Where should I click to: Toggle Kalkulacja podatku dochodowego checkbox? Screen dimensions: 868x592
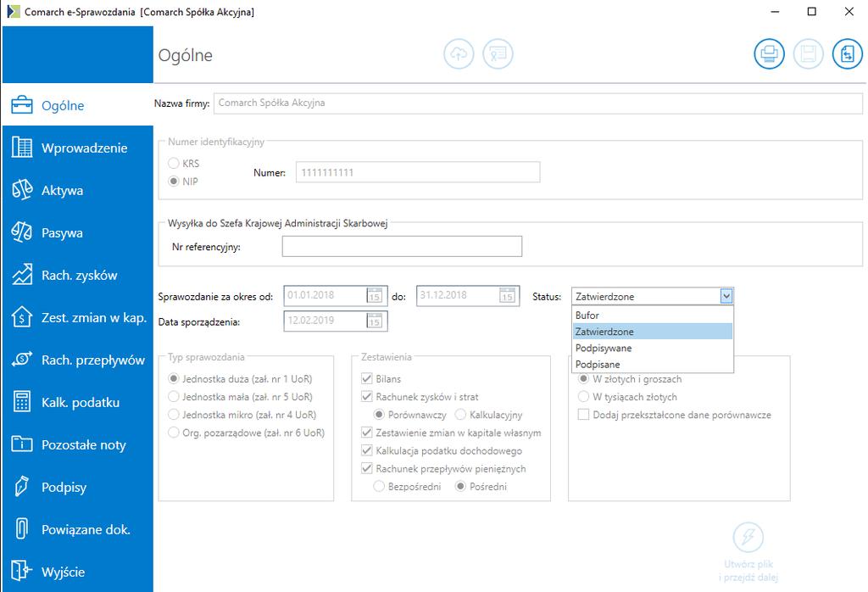pos(366,450)
